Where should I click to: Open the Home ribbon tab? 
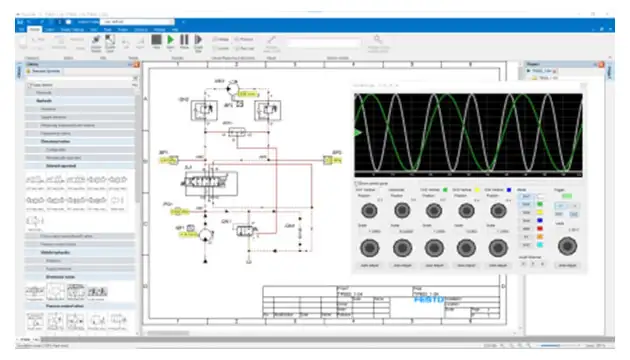click(35, 30)
